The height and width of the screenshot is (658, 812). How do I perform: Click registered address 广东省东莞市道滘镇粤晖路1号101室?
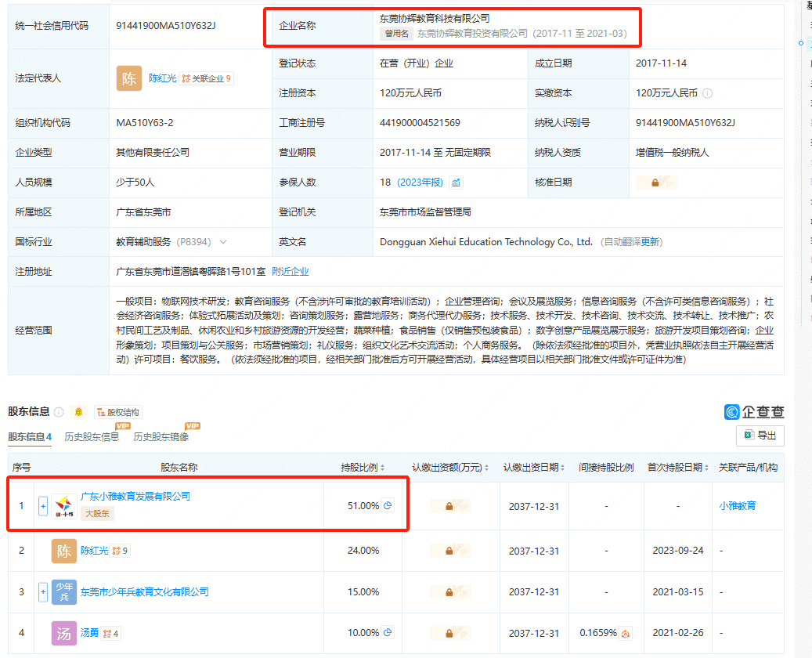pyautogui.click(x=190, y=272)
